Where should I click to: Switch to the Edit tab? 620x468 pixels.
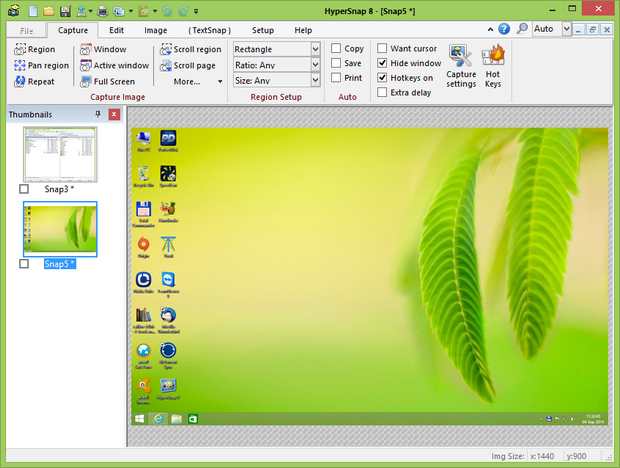tap(116, 30)
